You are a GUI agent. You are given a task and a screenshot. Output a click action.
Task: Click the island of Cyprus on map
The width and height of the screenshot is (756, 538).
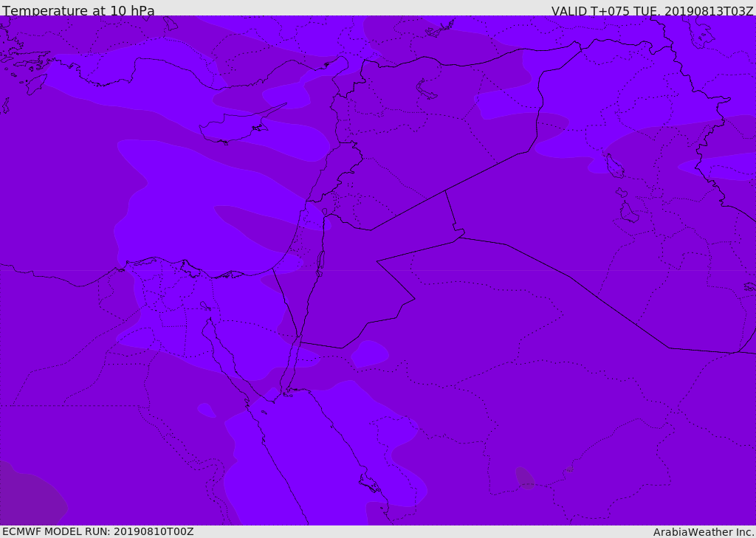(241, 125)
